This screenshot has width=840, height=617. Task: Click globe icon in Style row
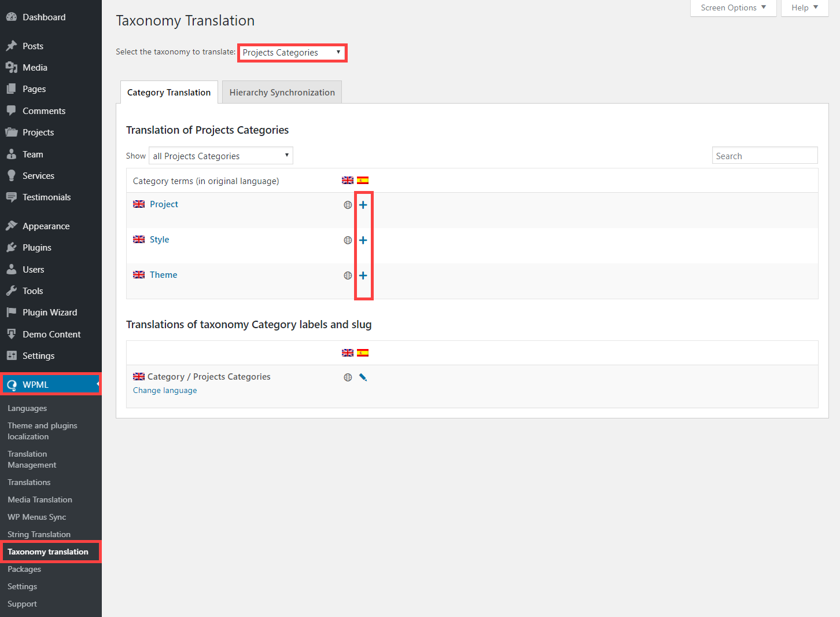tap(348, 240)
